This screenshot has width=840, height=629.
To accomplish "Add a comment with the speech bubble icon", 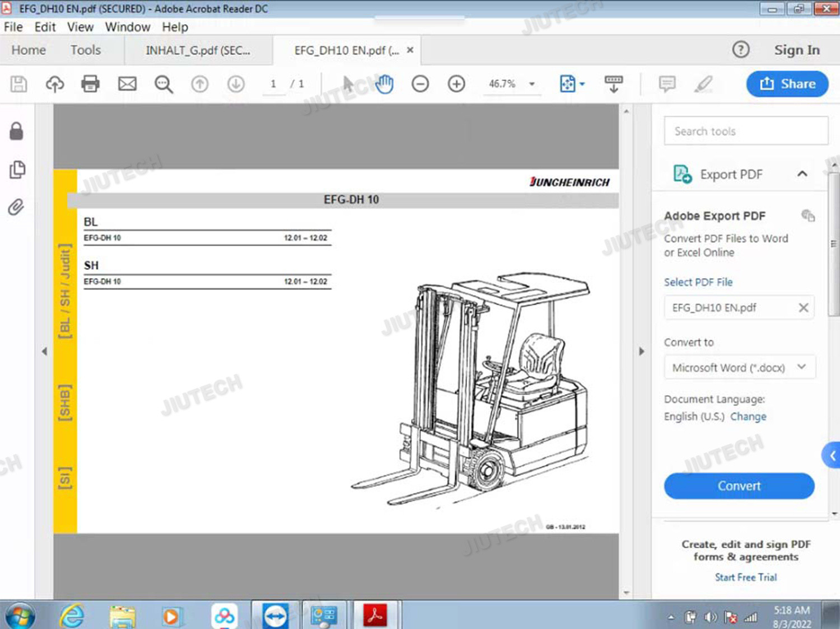I will point(667,84).
